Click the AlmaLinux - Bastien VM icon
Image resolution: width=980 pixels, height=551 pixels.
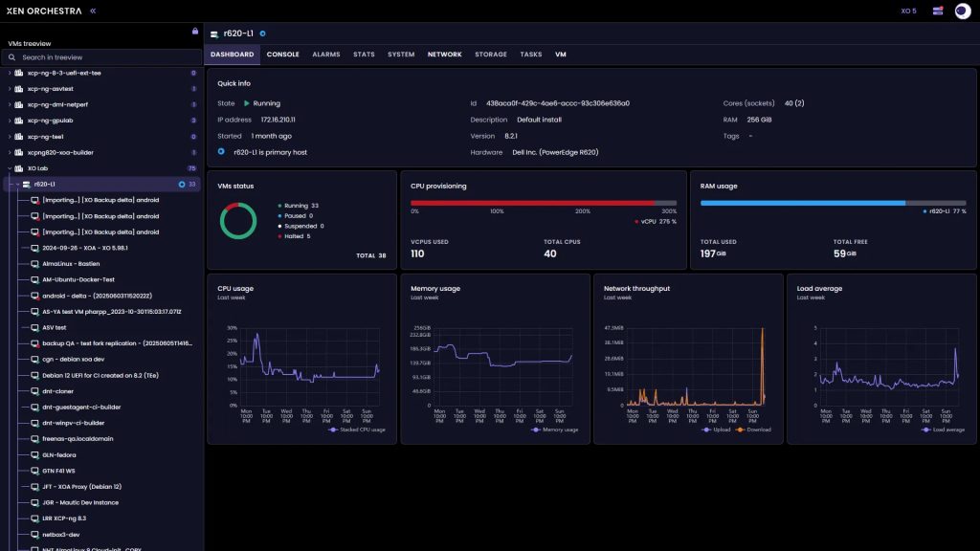34,264
